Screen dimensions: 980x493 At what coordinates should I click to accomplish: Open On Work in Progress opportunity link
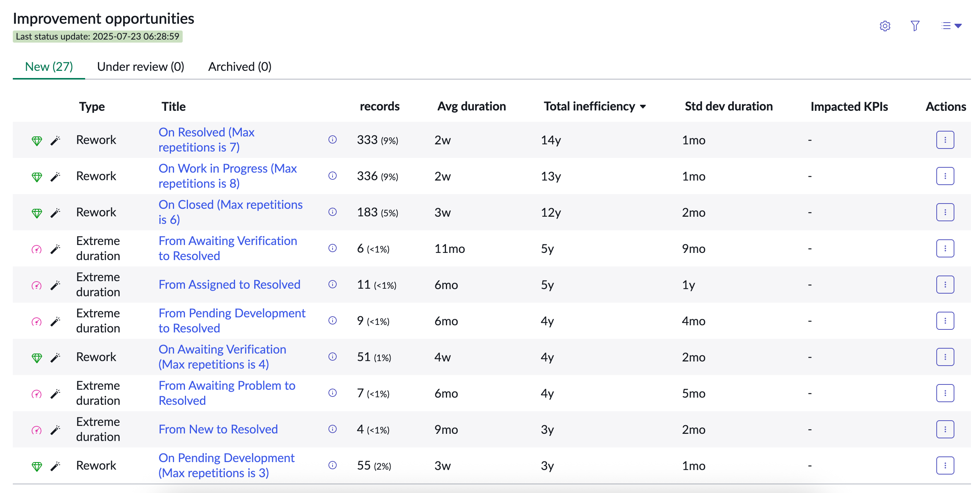coord(227,176)
